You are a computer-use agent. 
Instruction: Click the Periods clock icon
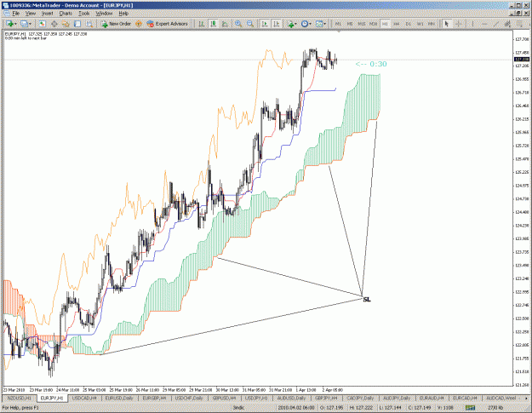click(x=305, y=24)
